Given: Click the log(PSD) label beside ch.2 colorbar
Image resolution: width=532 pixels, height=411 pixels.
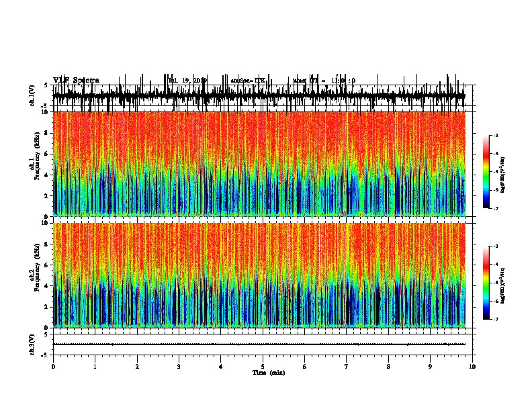Looking at the screenshot, I should pyautogui.click(x=503, y=285).
